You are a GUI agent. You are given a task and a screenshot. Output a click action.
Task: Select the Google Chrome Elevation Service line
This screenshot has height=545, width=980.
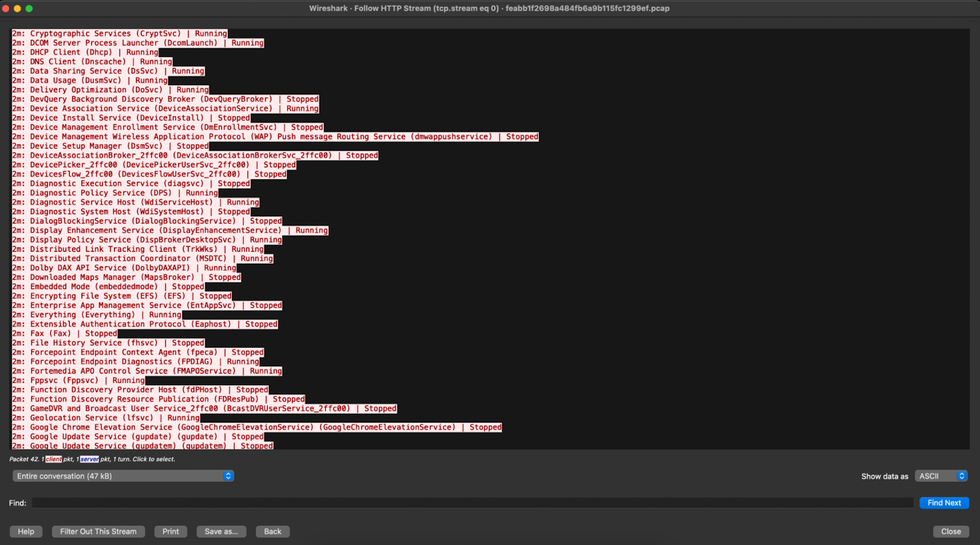point(257,427)
